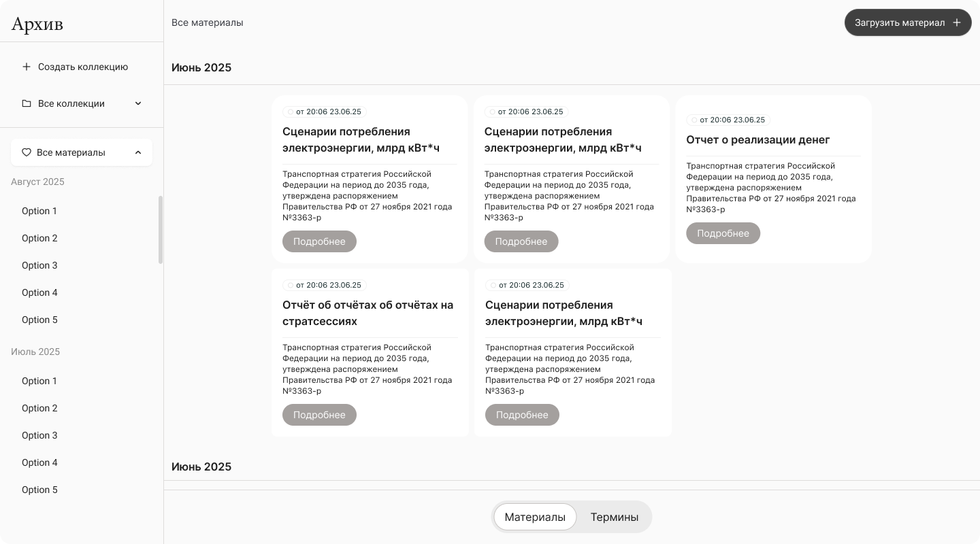This screenshot has width=980, height=544.
Task: Click the Август 2025 section label
Action: point(37,182)
